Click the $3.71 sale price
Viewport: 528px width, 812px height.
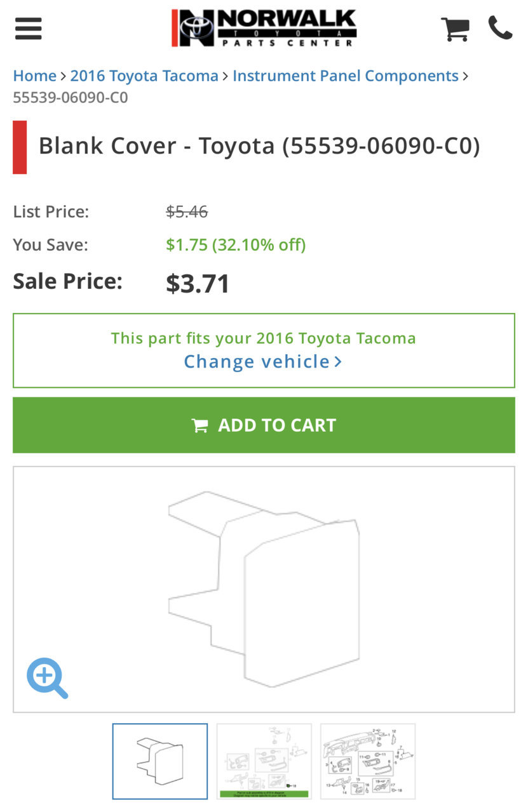pos(198,283)
